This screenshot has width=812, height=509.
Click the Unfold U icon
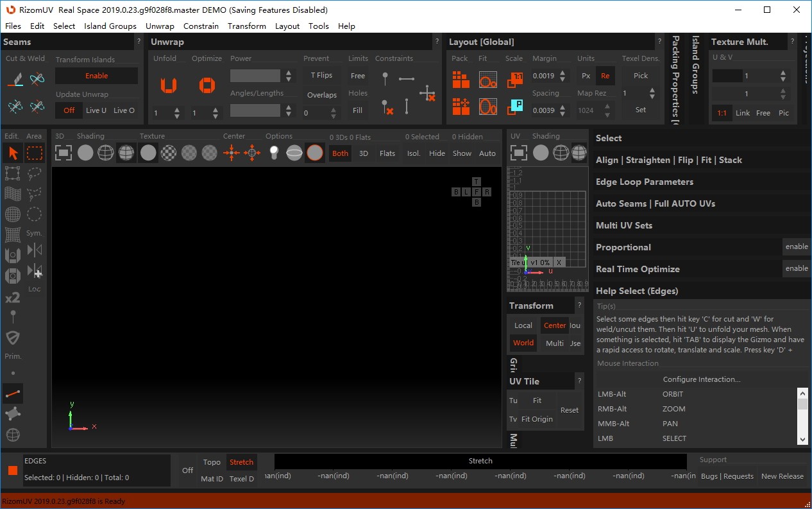[168, 85]
